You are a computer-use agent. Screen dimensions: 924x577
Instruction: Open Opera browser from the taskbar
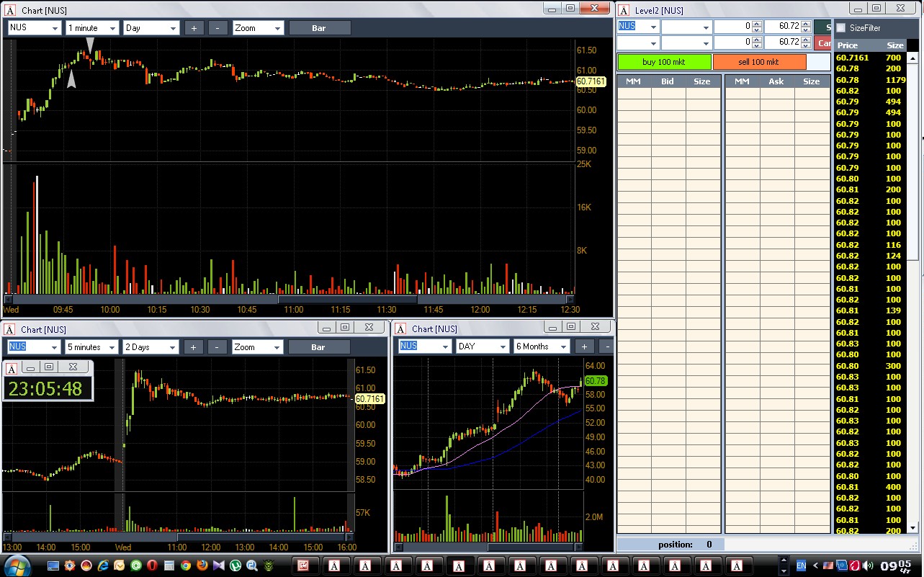(x=153, y=565)
